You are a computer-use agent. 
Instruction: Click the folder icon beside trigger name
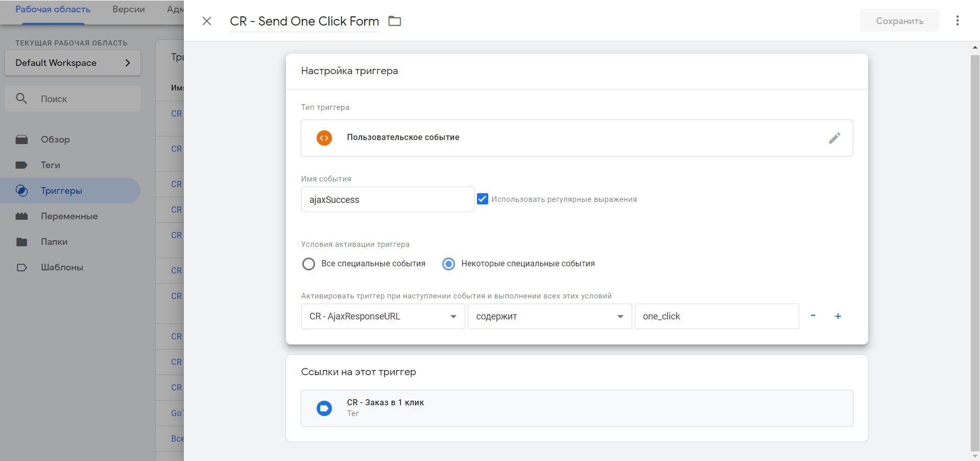tap(395, 21)
